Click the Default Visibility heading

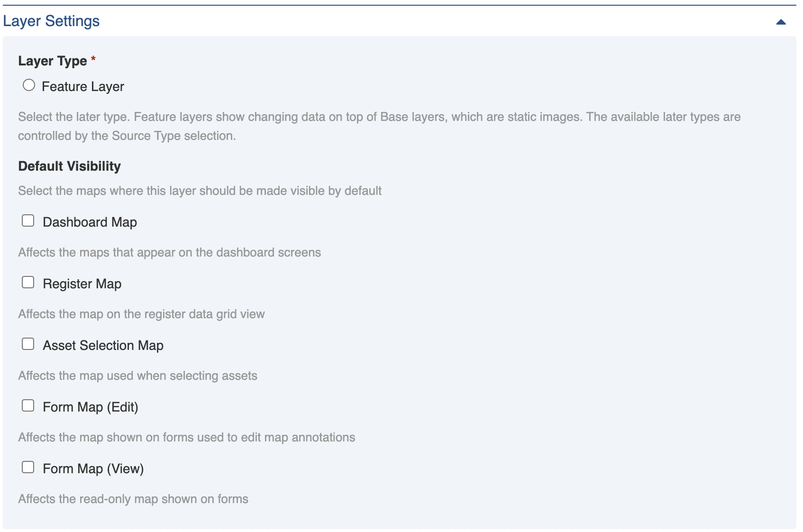point(69,166)
